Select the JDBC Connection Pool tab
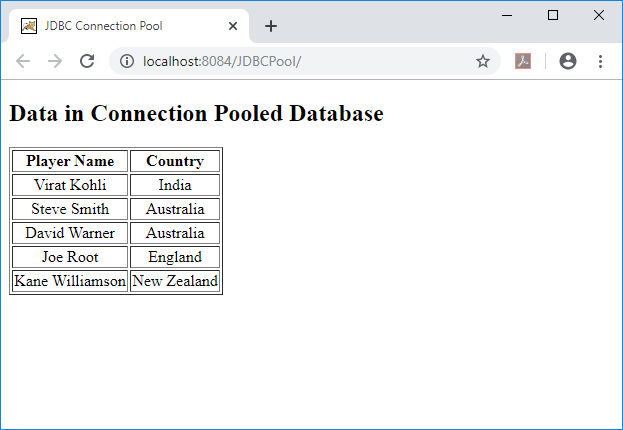This screenshot has width=623, height=430. point(129,26)
